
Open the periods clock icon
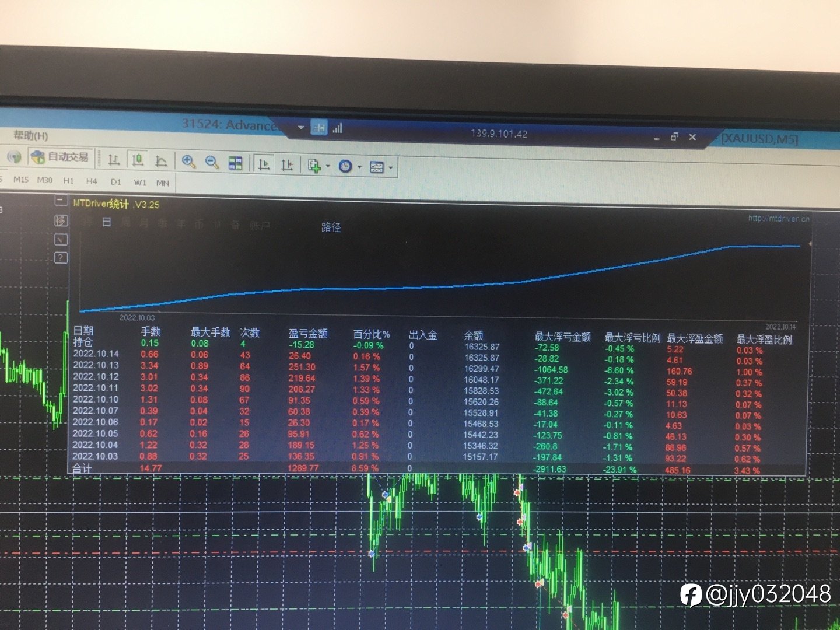[x=345, y=167]
